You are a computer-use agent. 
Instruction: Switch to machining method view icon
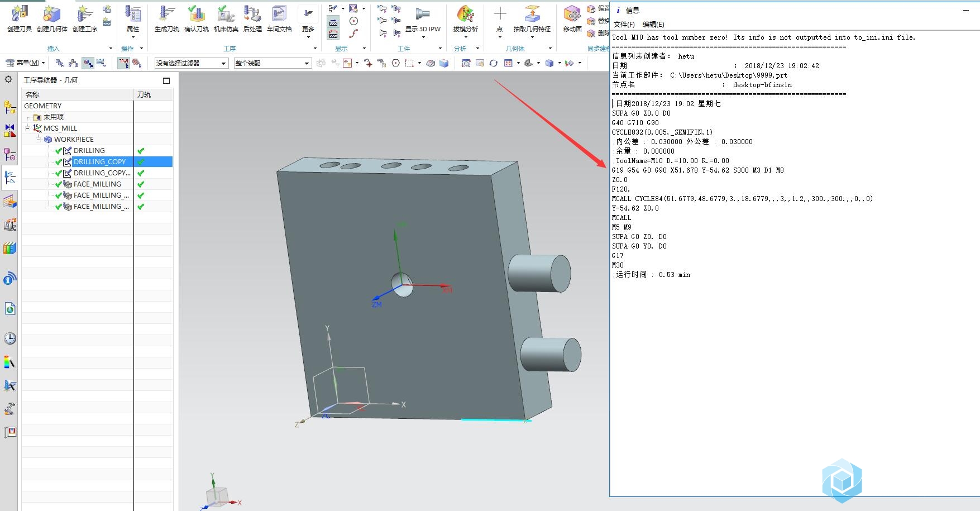tap(101, 63)
